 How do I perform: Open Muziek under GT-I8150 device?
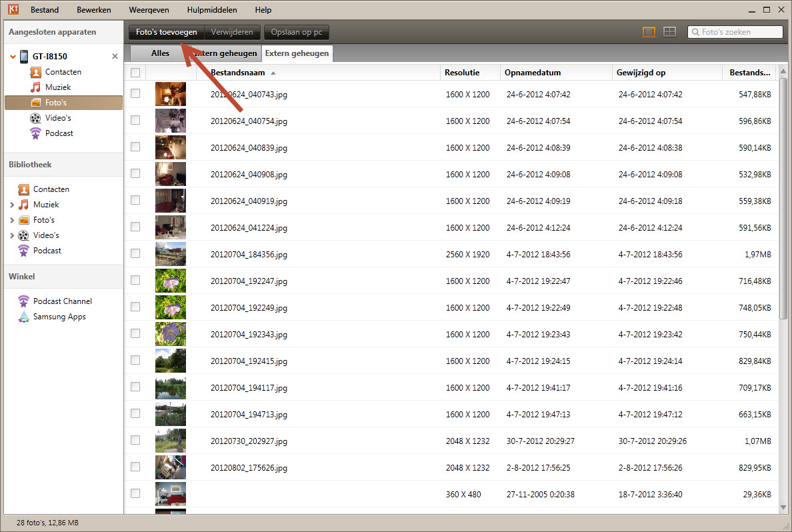point(57,87)
